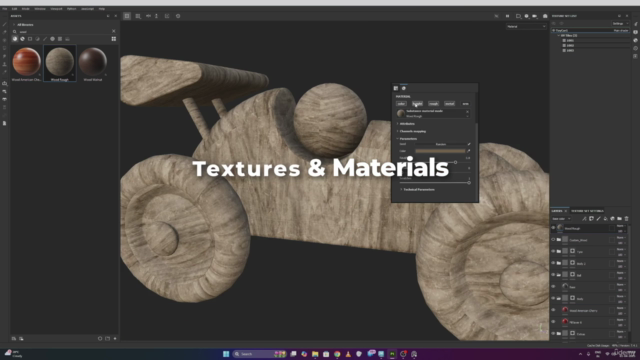Toggle the rough channel button in Material

pyautogui.click(x=433, y=104)
